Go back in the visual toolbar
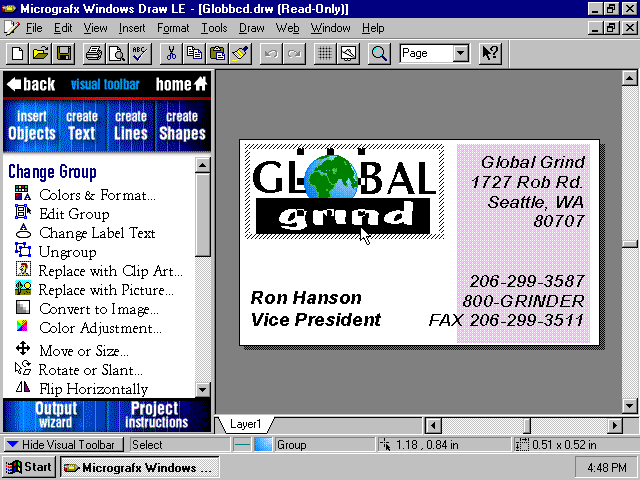This screenshot has height=480, width=640. [31, 84]
